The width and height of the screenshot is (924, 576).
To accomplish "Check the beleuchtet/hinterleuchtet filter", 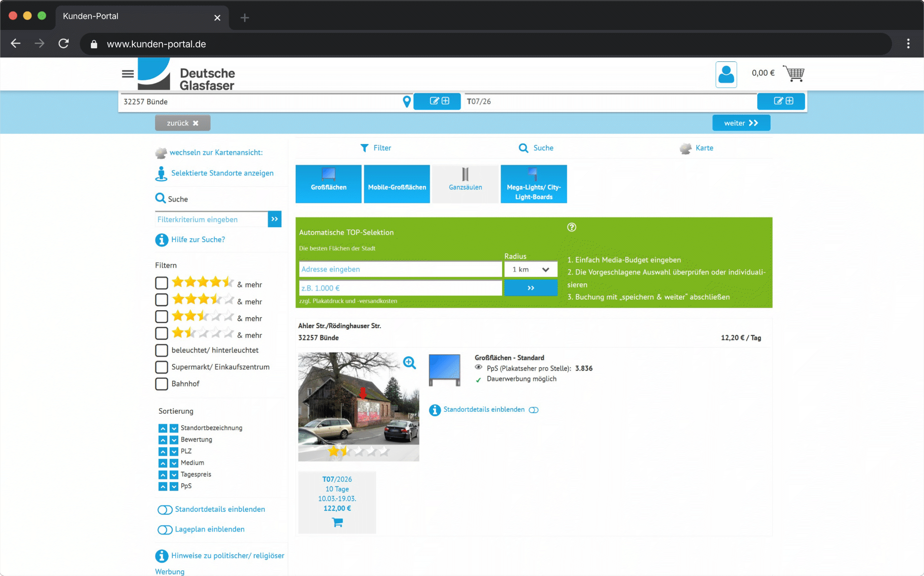I will coord(161,350).
